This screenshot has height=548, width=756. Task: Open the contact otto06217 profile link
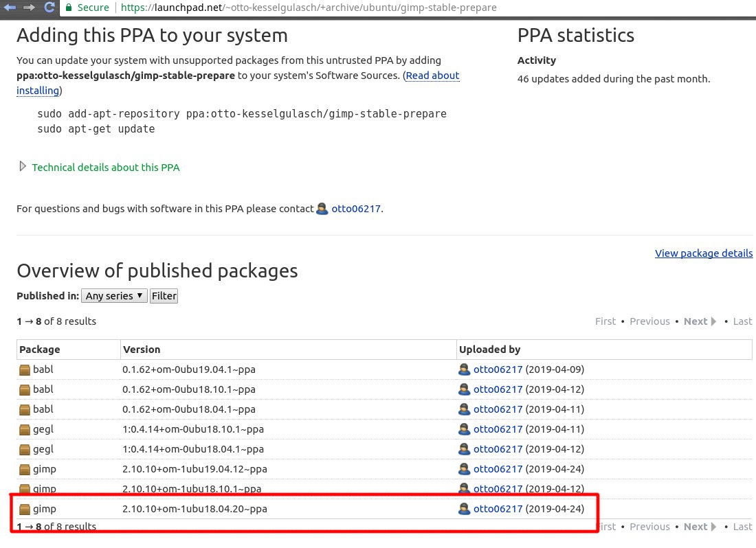(x=356, y=209)
